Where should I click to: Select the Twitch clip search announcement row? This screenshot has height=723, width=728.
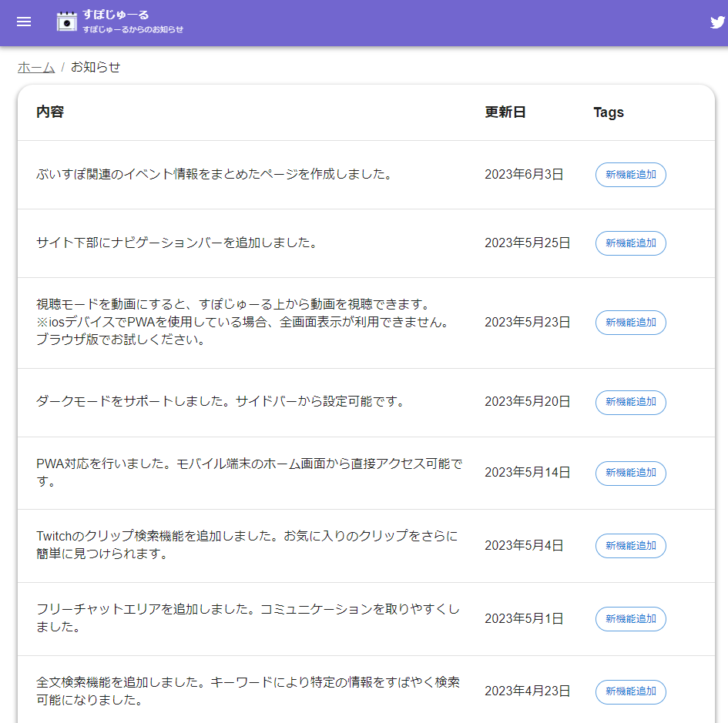[x=247, y=544]
